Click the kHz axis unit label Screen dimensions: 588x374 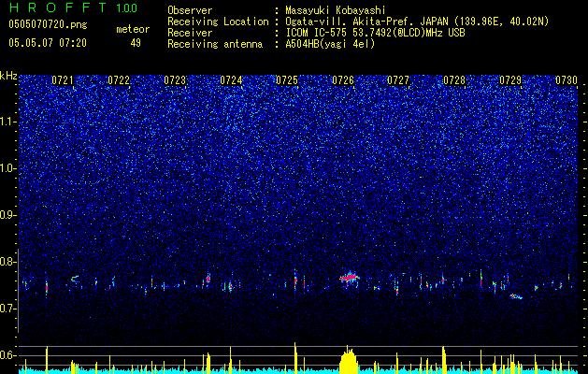click(x=8, y=76)
